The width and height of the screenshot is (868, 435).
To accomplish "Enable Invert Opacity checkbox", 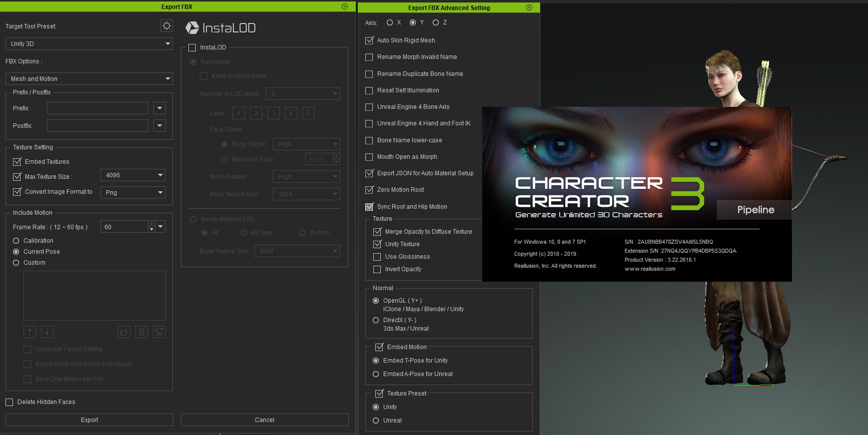I will click(x=377, y=270).
